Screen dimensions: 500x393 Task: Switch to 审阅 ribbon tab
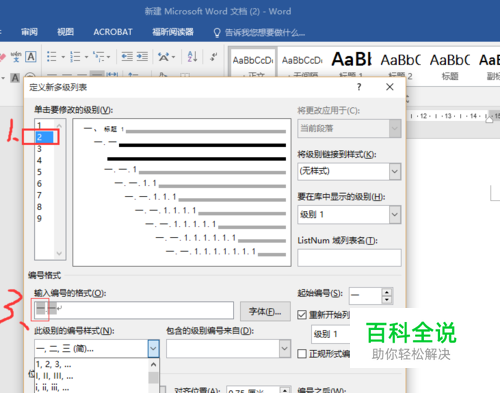[x=29, y=32]
